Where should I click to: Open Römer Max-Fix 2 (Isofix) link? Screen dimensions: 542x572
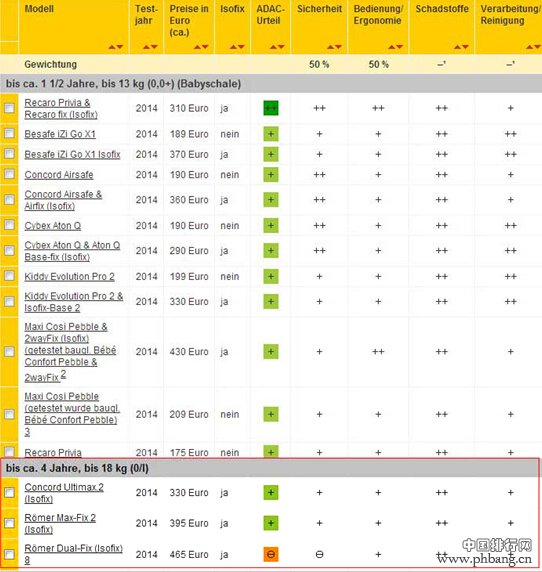click(60, 523)
